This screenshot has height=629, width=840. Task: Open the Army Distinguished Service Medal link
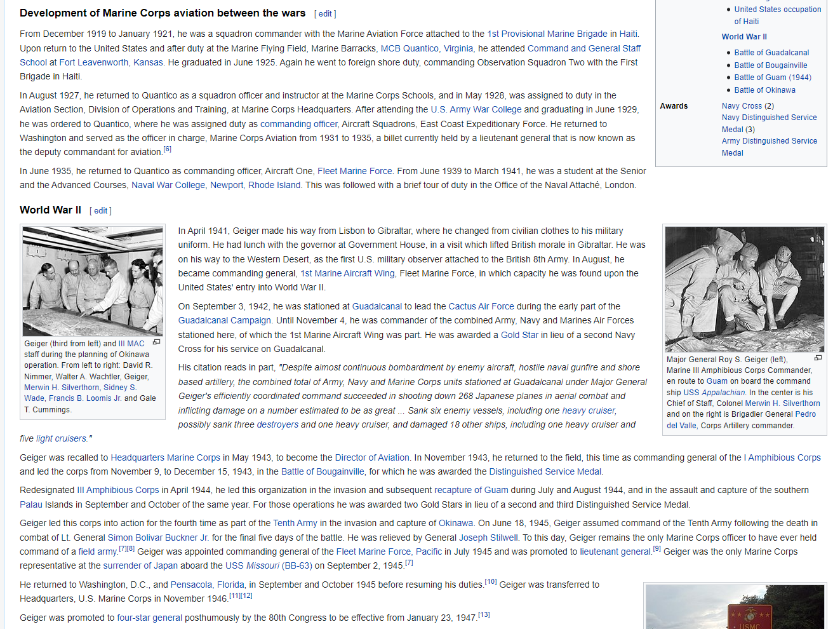tap(769, 141)
